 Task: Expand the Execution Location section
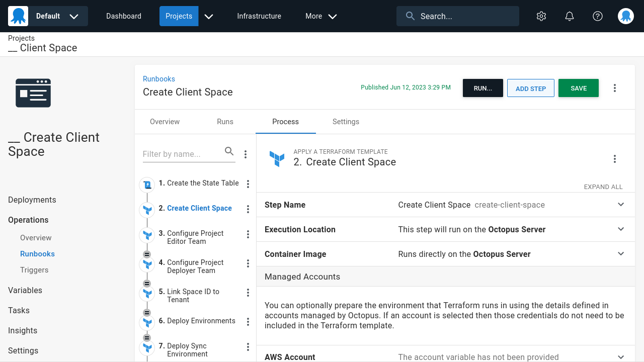pyautogui.click(x=620, y=229)
